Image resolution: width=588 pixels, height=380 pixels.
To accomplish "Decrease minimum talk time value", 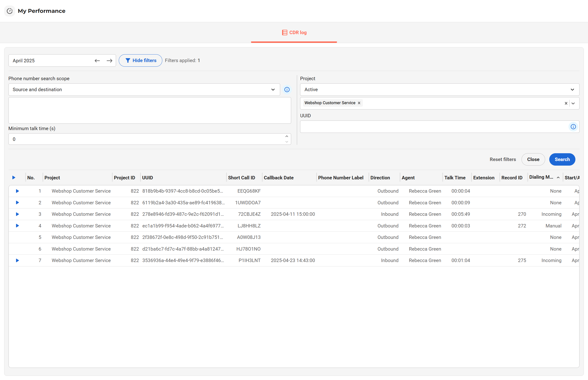I will [287, 142].
